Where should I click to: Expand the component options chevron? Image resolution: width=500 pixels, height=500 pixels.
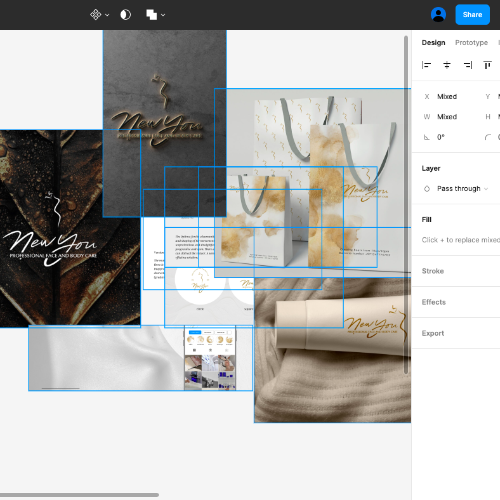click(107, 15)
